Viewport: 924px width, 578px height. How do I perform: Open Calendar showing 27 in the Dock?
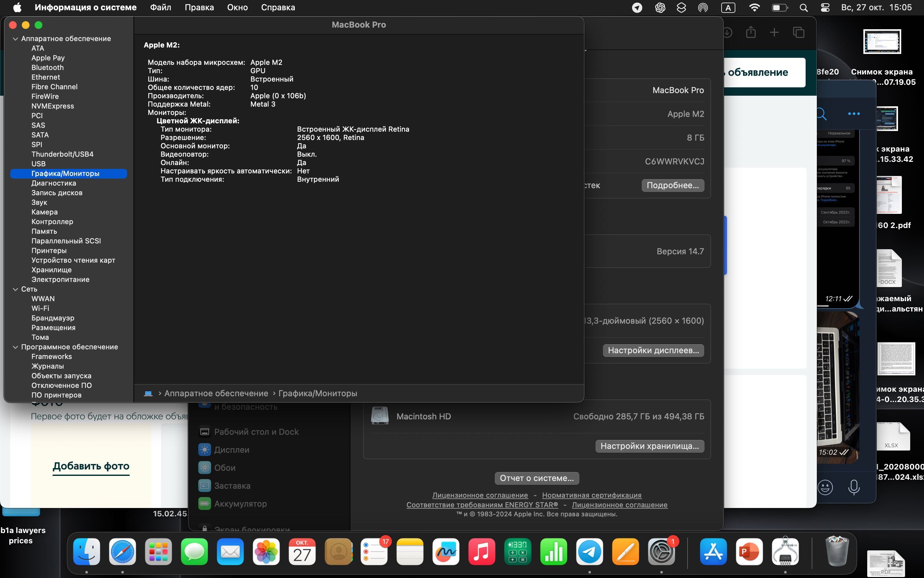pyautogui.click(x=302, y=552)
